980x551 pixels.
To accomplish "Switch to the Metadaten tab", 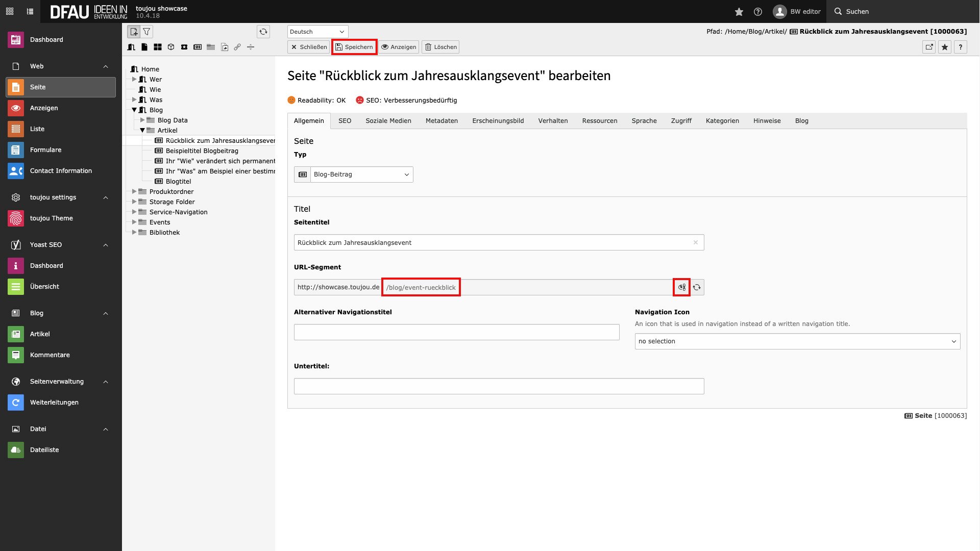I will [442, 121].
